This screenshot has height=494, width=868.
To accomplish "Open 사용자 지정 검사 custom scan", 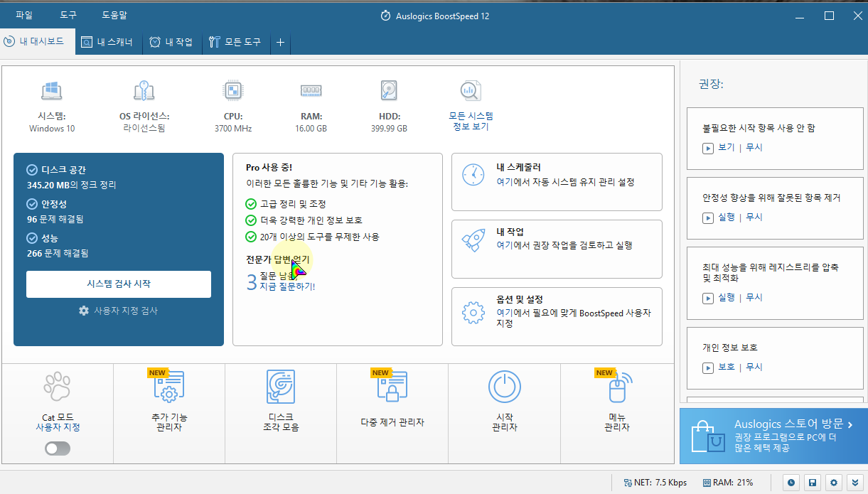I will (119, 311).
